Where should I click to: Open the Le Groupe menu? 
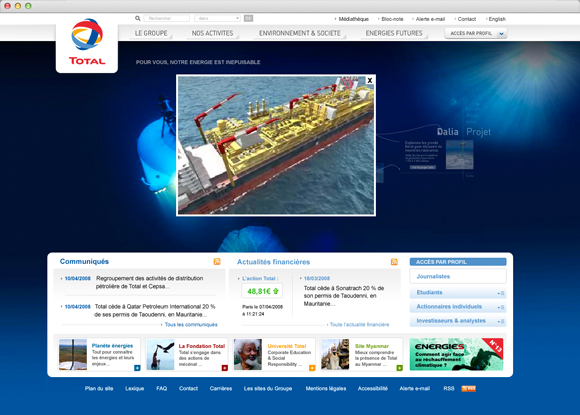pyautogui.click(x=151, y=33)
